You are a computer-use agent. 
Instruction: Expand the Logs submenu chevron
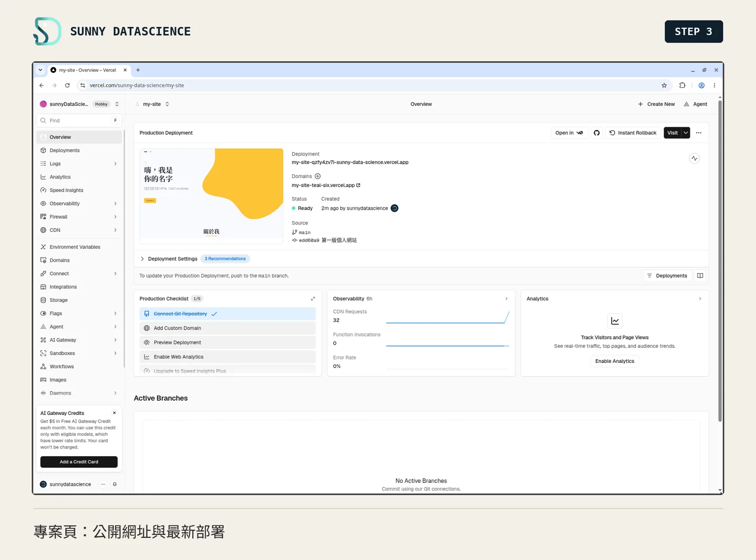115,164
